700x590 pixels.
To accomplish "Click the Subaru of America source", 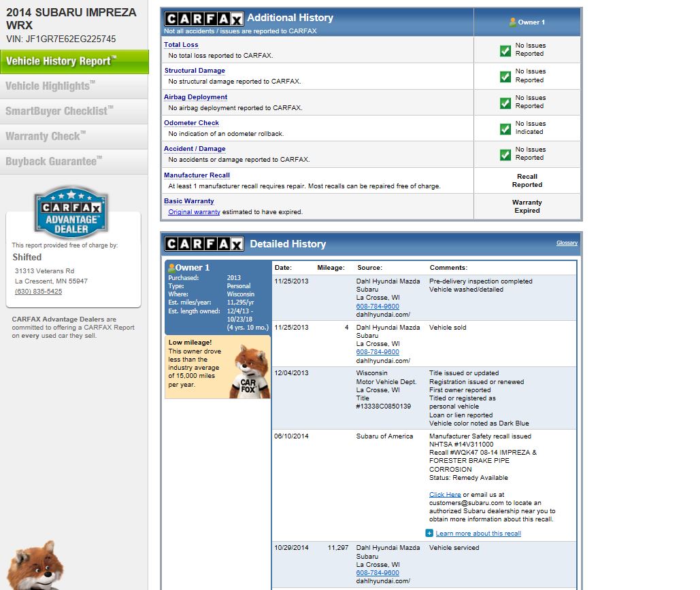I will pyautogui.click(x=385, y=436).
